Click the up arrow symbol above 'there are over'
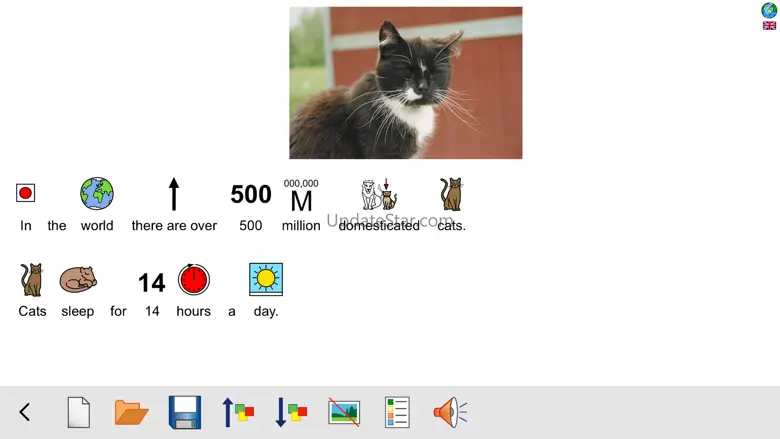780x439 pixels. coord(174,193)
